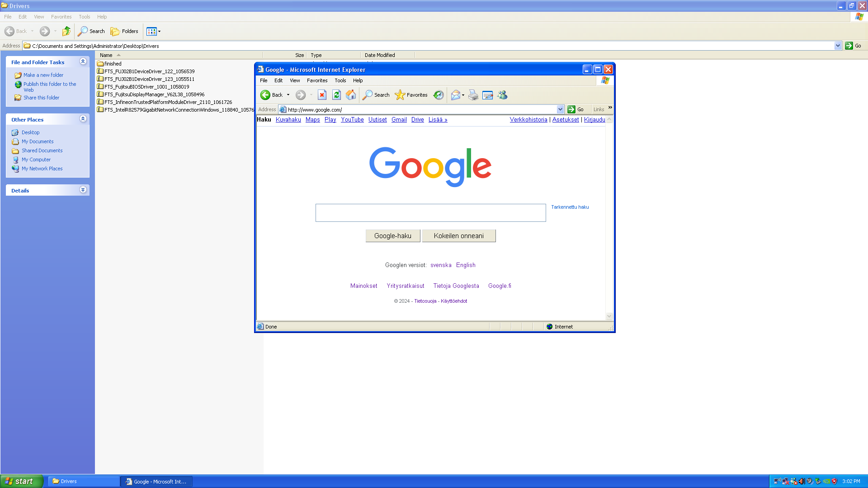Image resolution: width=868 pixels, height=488 pixels.
Task: Switch Google to English version
Action: pos(466,265)
